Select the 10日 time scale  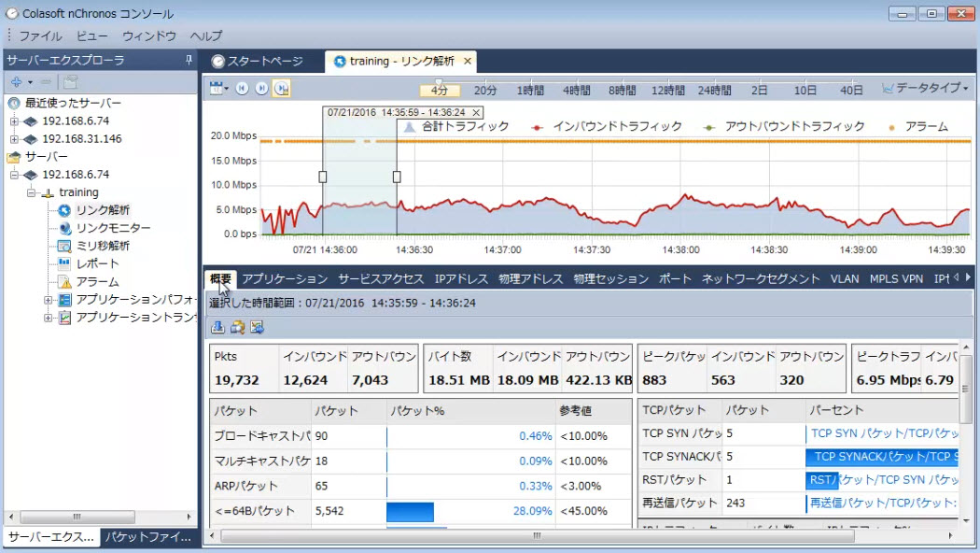coord(805,91)
